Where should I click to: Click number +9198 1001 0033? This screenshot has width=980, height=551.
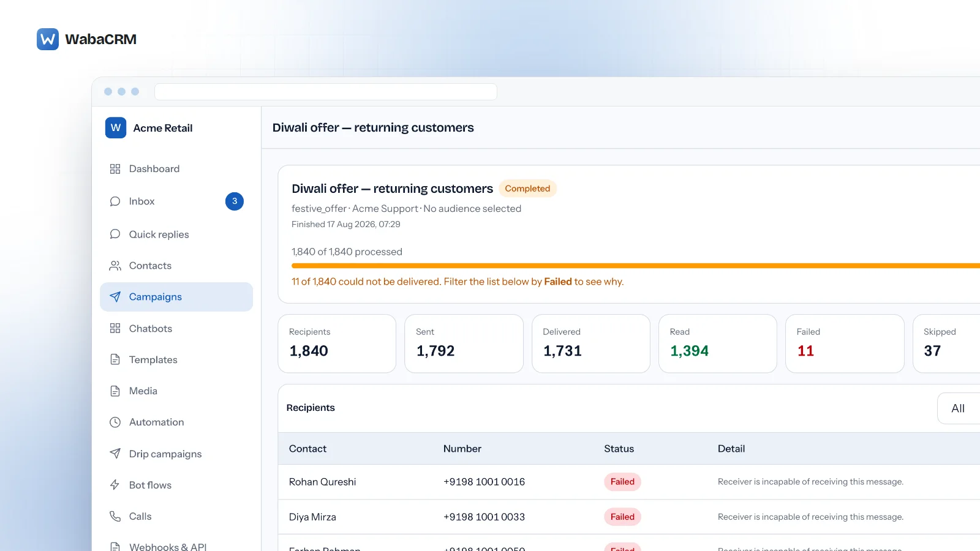484,517
